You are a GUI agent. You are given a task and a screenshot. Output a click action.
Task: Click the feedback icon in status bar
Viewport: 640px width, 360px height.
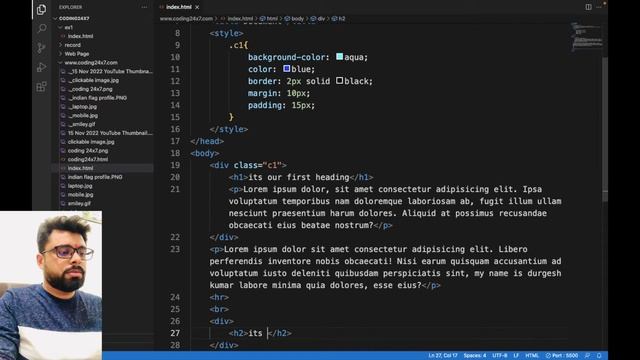tap(587, 356)
